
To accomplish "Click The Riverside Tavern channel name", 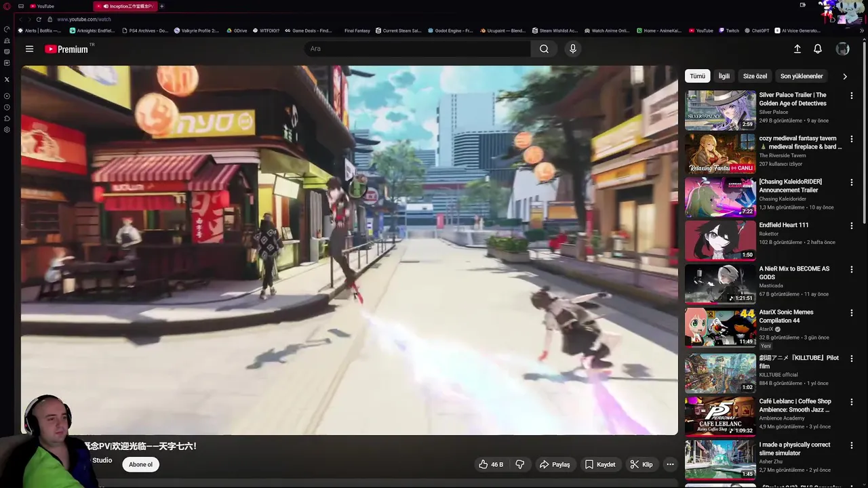I will coord(783,156).
